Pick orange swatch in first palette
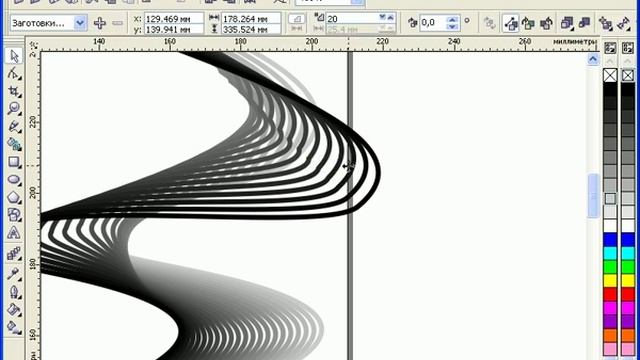The width and height of the screenshot is (640, 360). click(610, 335)
